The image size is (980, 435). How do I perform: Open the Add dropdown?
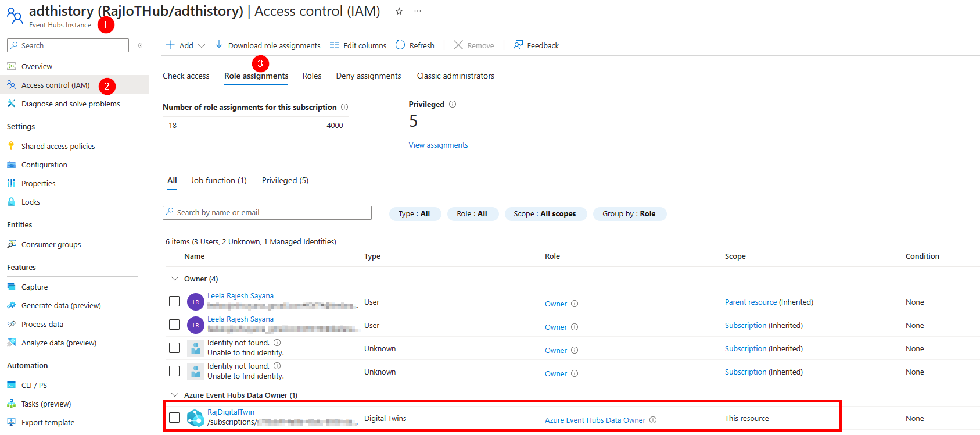click(x=185, y=45)
